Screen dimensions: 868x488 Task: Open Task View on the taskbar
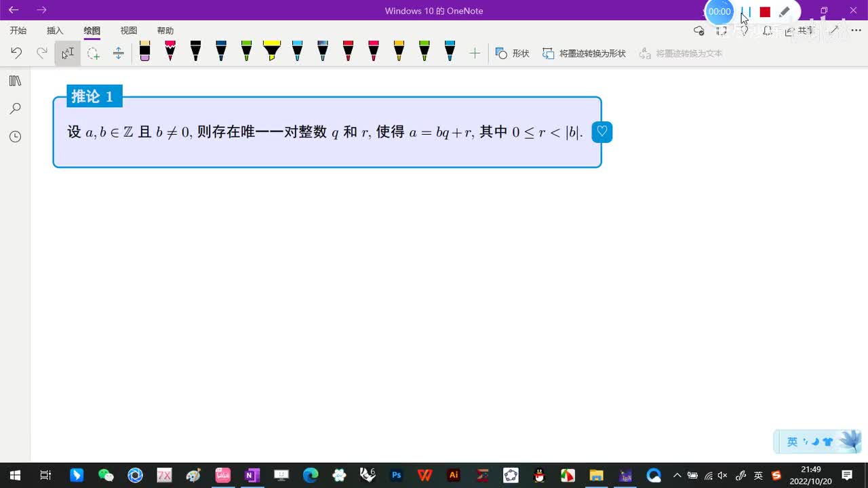45,475
